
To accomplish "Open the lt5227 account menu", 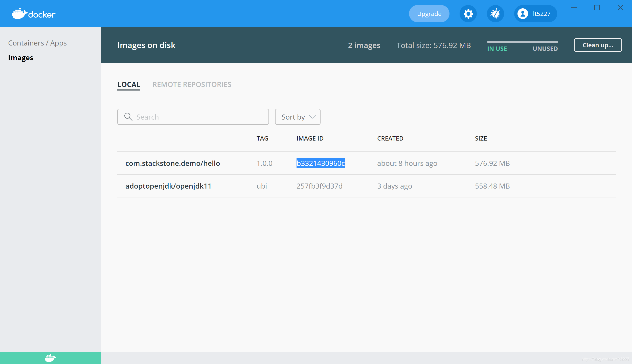I will pyautogui.click(x=535, y=14).
